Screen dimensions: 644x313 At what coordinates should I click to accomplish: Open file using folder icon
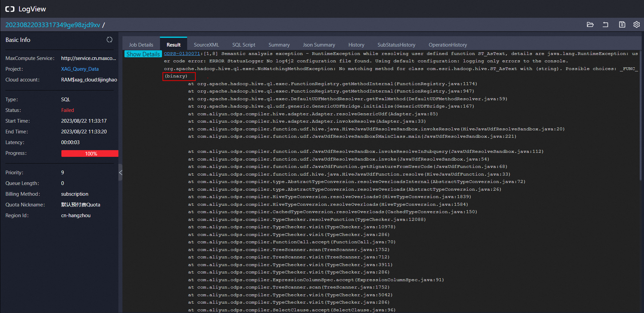[590, 24]
